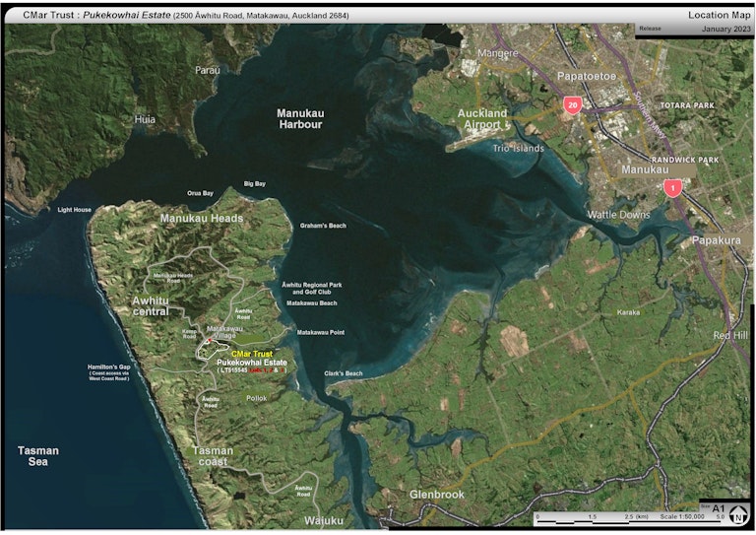Click the January 2023 release date

pos(724,29)
